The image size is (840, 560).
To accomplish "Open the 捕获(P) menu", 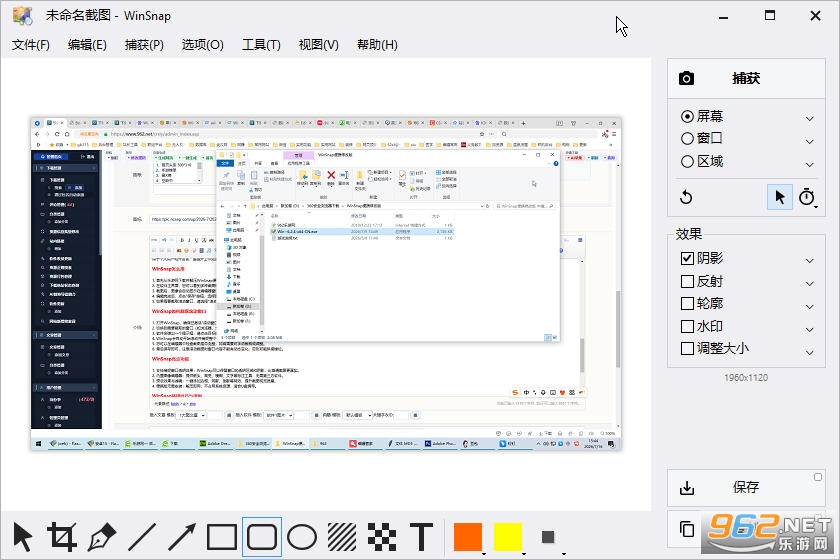I will pos(144,44).
